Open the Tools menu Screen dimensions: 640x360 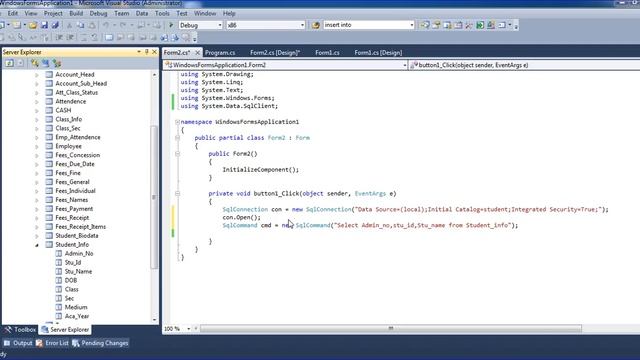(162, 13)
